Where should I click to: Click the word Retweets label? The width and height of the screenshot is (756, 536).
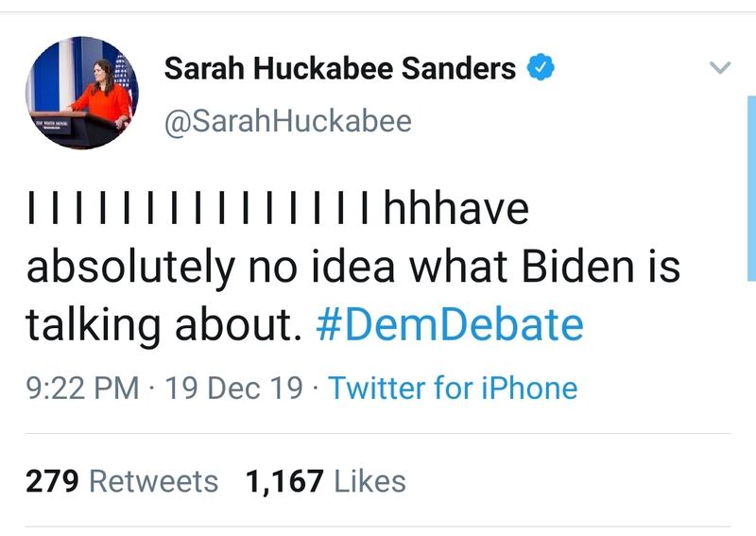coord(153,481)
